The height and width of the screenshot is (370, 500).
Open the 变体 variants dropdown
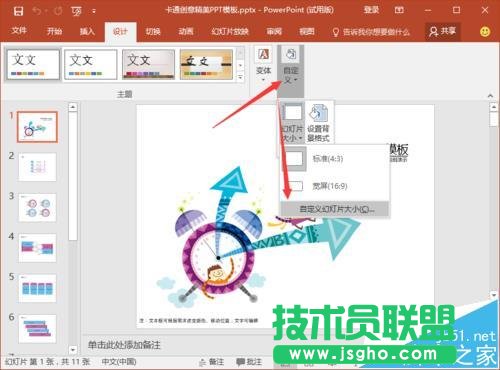[263, 64]
